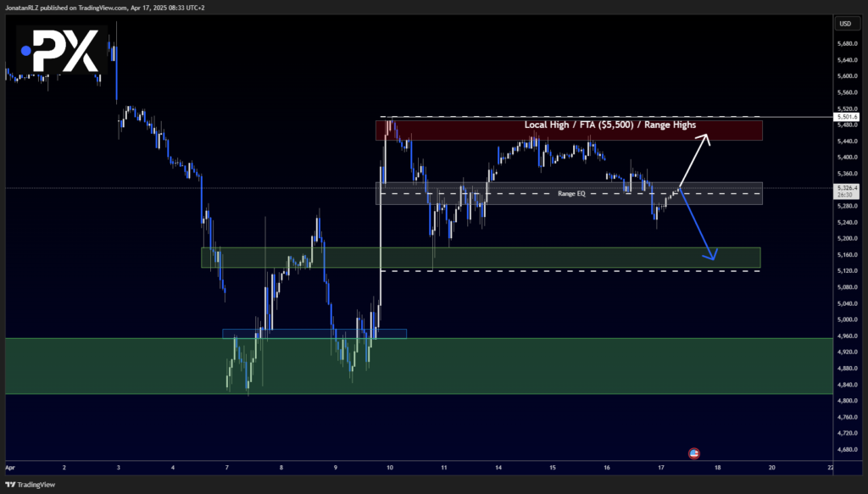Select the 'Local High / FTA ($5,500) / Range Highs' label
Viewport: 868px width, 494px height.
(610, 125)
